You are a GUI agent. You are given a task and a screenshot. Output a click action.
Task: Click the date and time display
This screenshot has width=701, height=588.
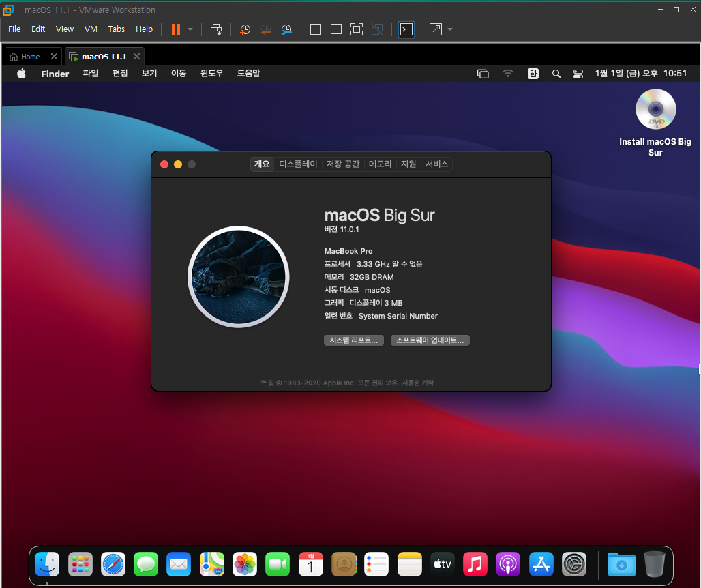click(640, 74)
